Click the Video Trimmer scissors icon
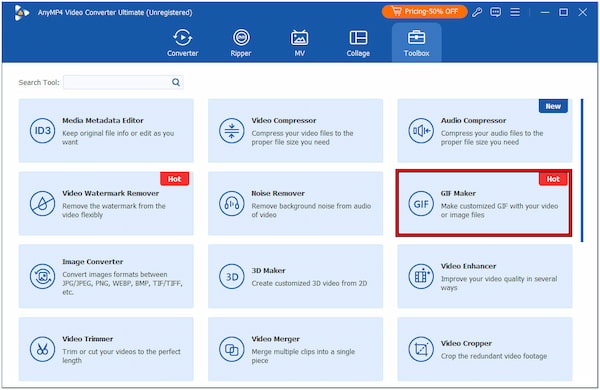The width and height of the screenshot is (600, 390). click(x=42, y=349)
